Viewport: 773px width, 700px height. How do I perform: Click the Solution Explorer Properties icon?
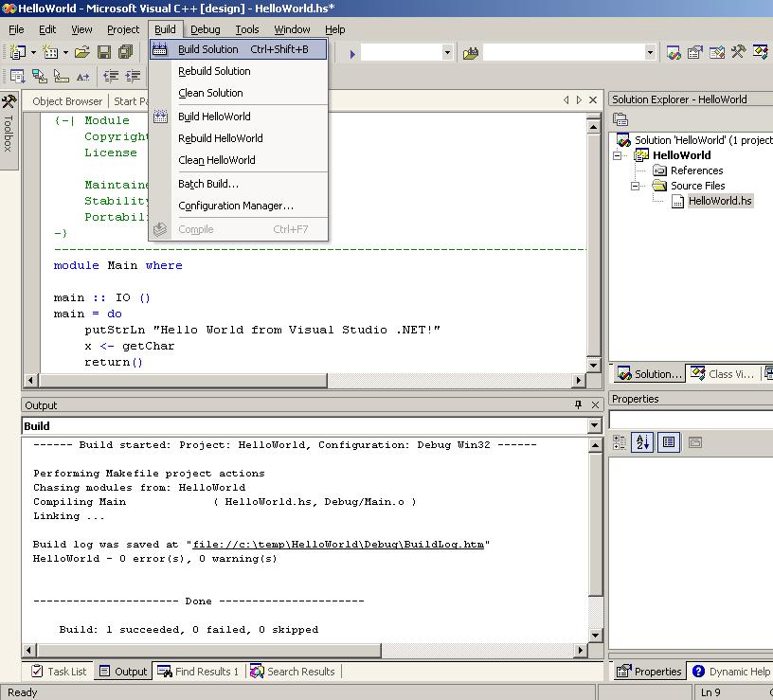(x=620, y=119)
